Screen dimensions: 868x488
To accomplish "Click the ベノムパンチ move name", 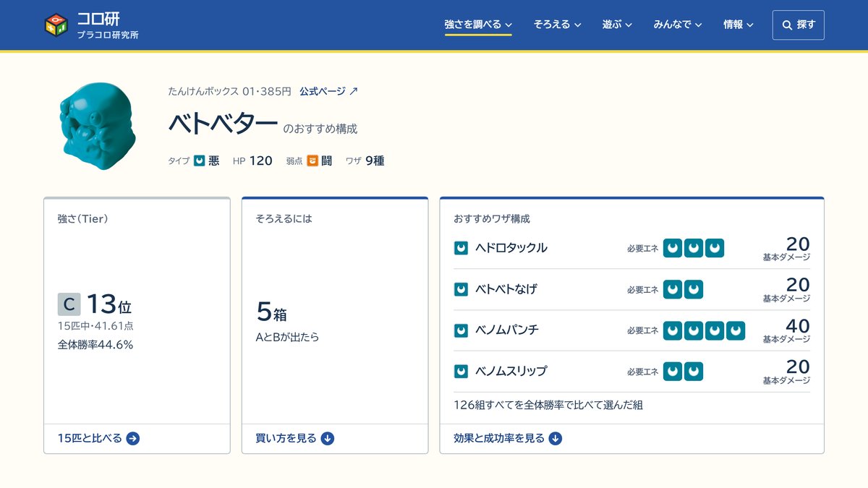I will pos(507,330).
